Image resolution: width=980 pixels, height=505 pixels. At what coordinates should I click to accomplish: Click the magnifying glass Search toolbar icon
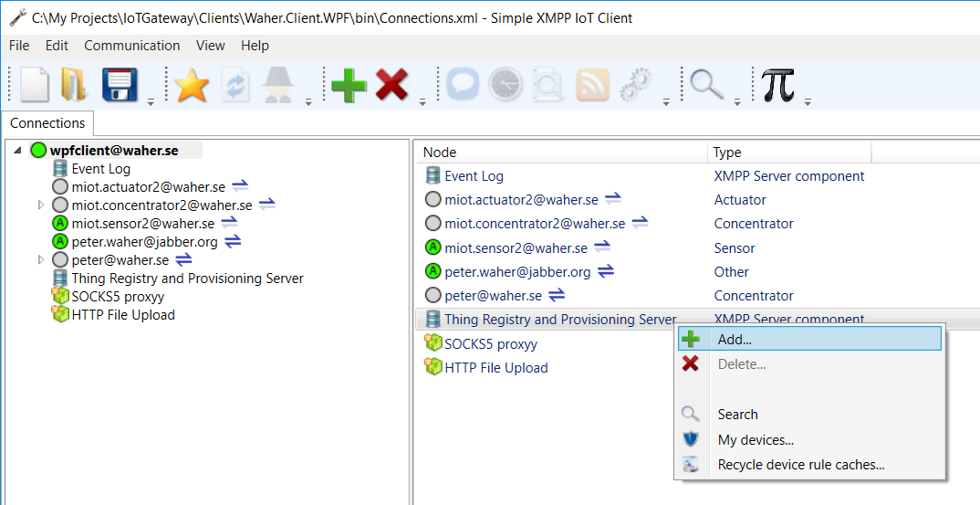pyautogui.click(x=706, y=85)
